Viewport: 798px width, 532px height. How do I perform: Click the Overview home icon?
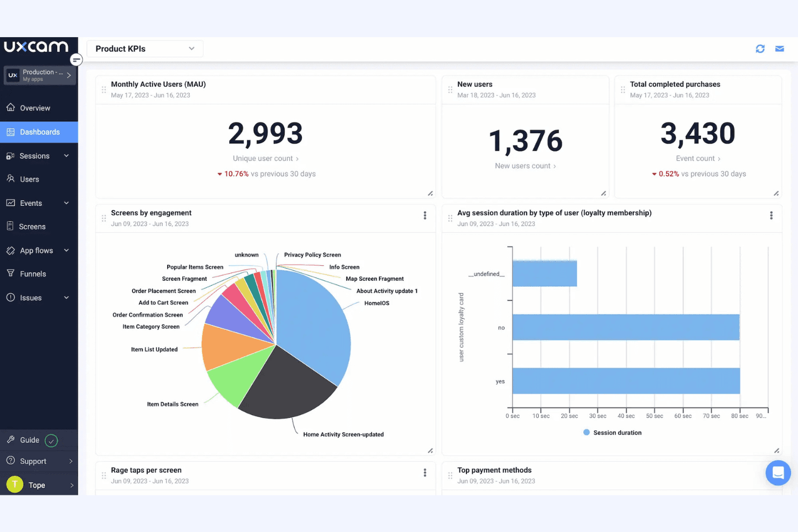[x=11, y=107]
